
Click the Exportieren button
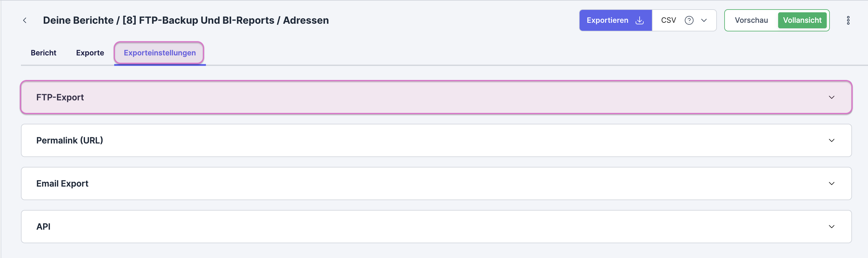pyautogui.click(x=608, y=20)
